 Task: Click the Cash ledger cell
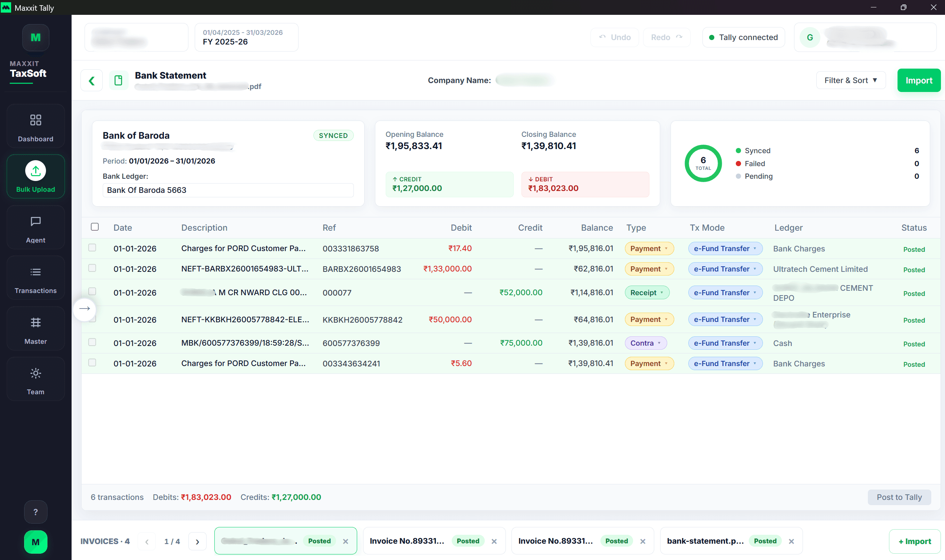click(782, 343)
